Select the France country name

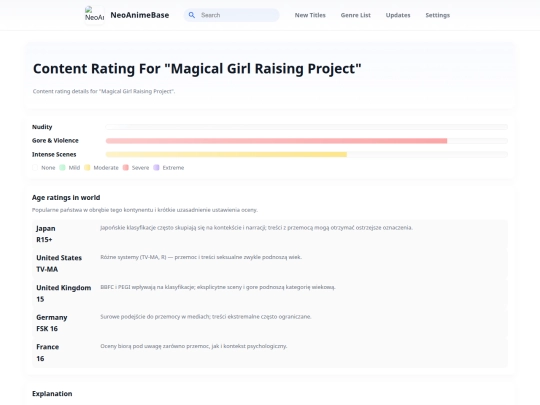pos(48,347)
